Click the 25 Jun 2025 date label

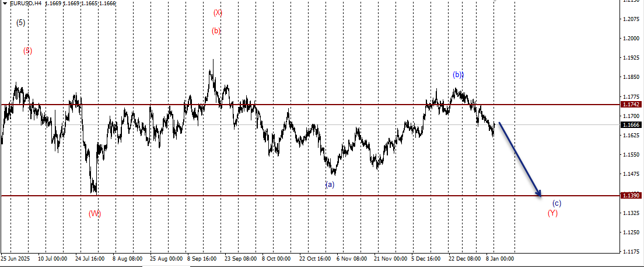pyautogui.click(x=16, y=259)
